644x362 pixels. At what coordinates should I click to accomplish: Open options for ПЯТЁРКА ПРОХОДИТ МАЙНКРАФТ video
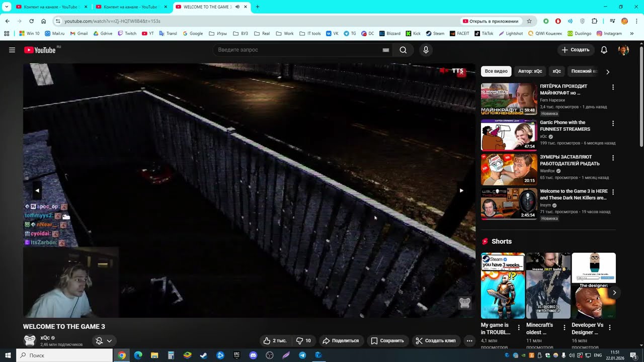pyautogui.click(x=613, y=87)
